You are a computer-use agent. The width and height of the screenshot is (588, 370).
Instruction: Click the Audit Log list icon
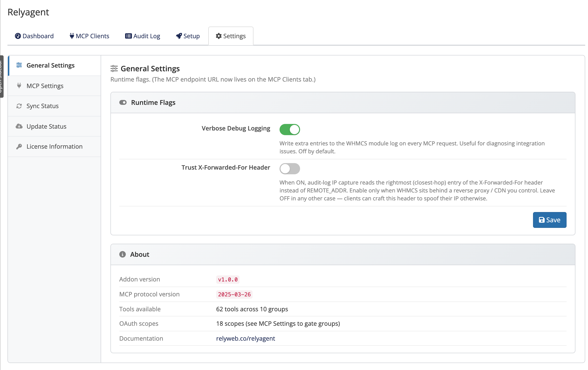point(128,36)
